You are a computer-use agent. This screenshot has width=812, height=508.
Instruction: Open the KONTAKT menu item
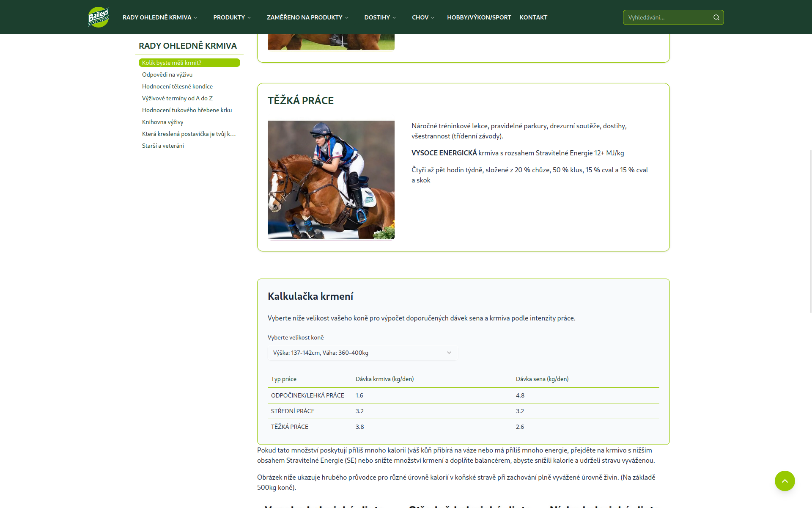[533, 17]
